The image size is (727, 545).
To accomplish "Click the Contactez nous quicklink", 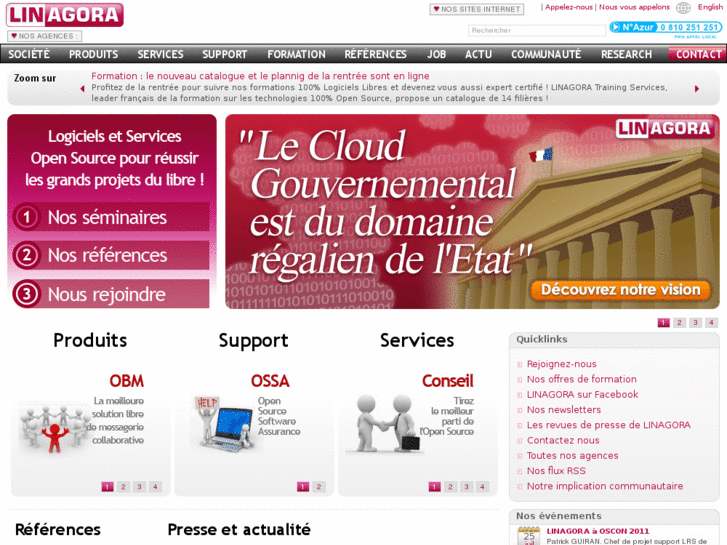I will pos(563,441).
